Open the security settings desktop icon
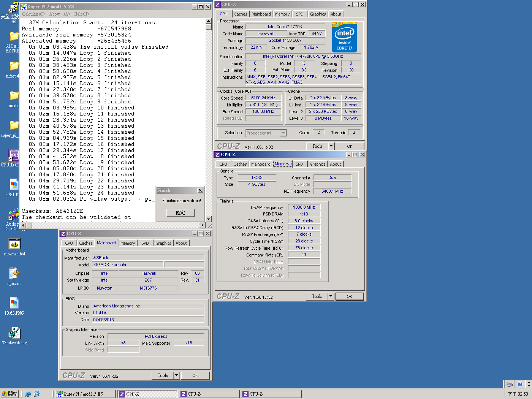The height and width of the screenshot is (399, 532). click(x=14, y=8)
